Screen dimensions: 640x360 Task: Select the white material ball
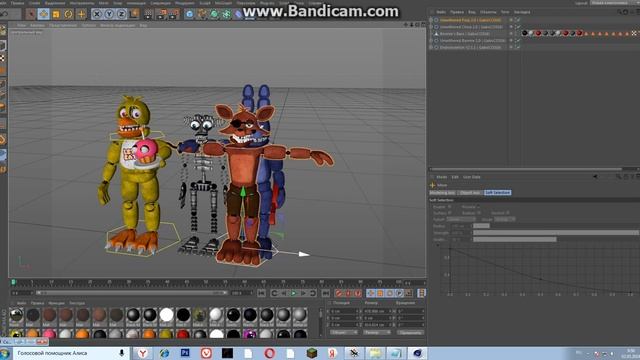coord(167,315)
